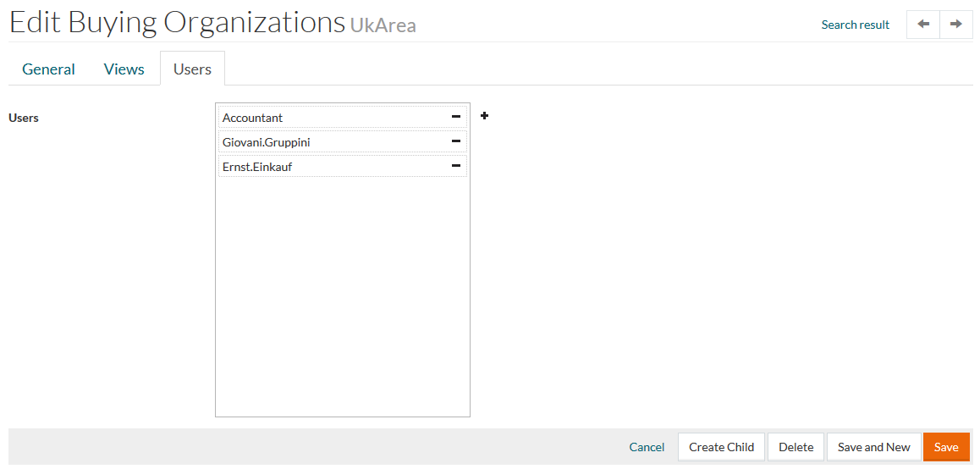Select the Accountant entry in the list

point(253,118)
